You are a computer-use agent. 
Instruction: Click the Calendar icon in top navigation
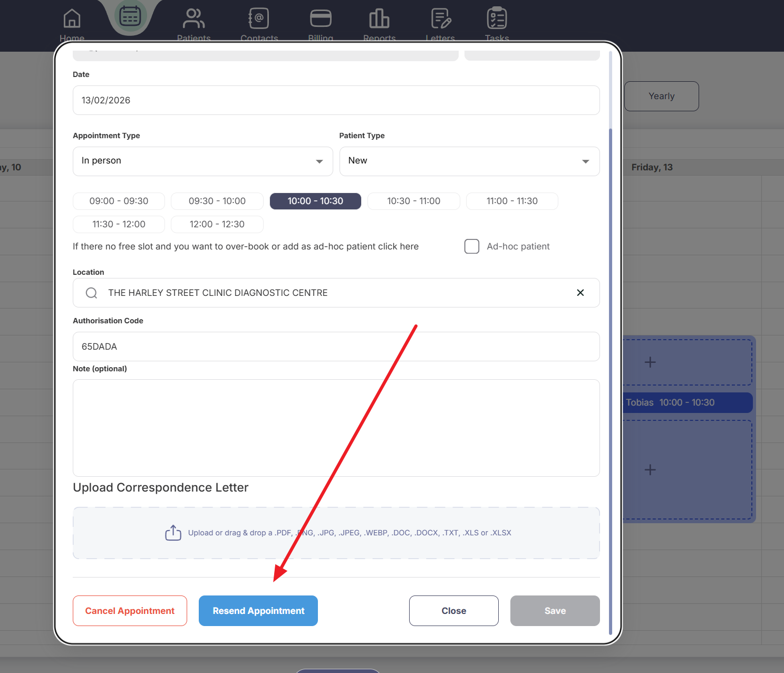[130, 17]
